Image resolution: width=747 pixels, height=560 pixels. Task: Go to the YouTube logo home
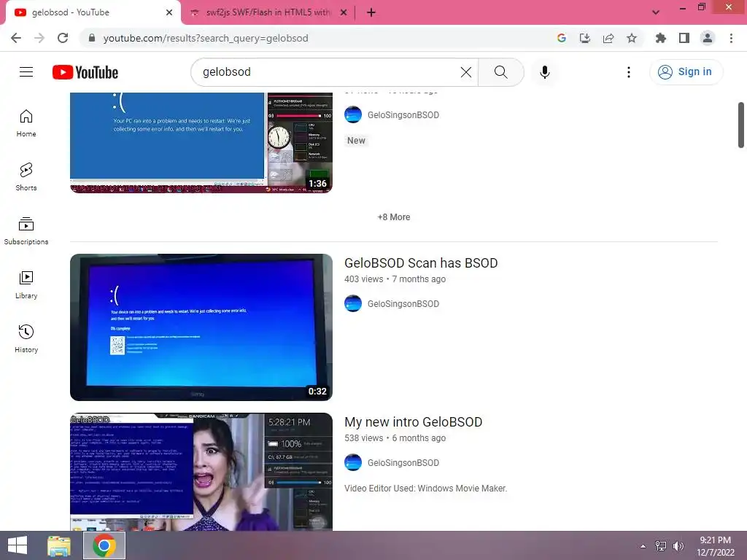pyautogui.click(x=85, y=72)
